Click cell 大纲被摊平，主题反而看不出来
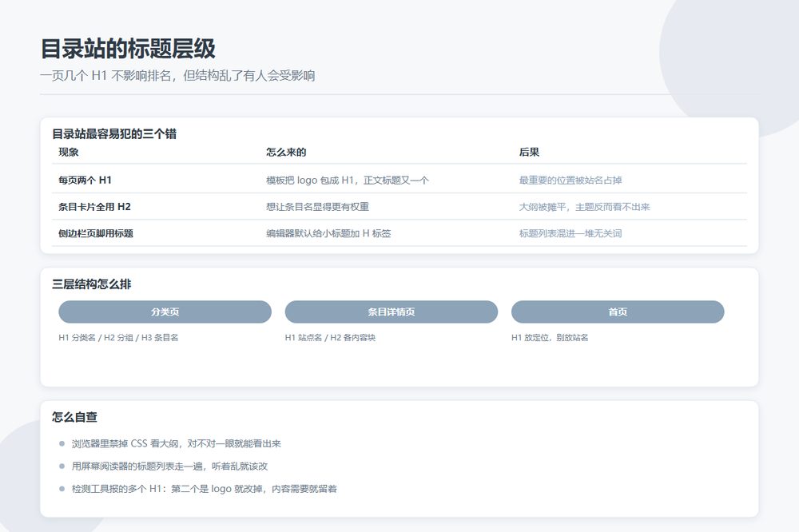Image resolution: width=799 pixels, height=532 pixels. (x=585, y=207)
